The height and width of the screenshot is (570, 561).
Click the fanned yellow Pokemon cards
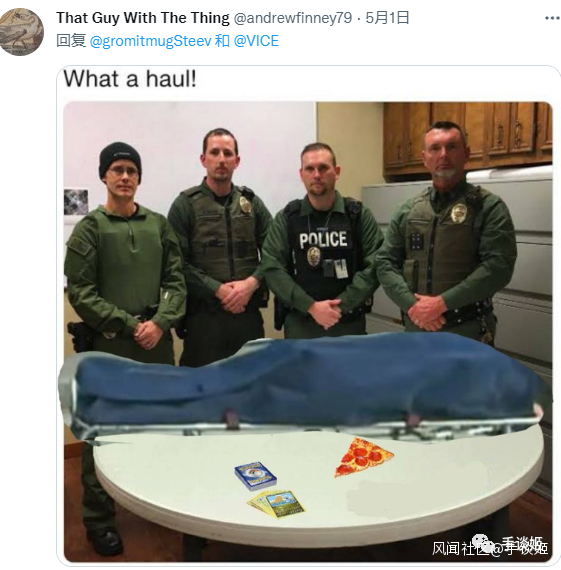[x=277, y=504]
